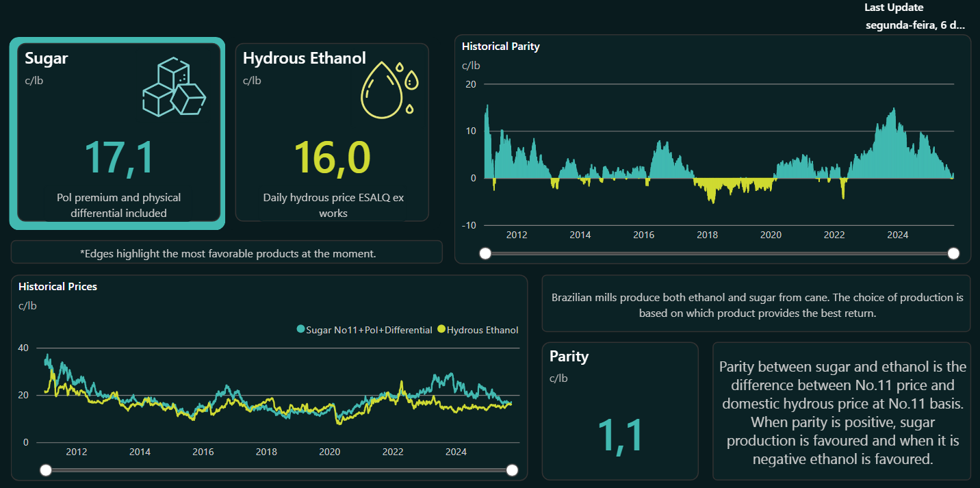
Task: Click the teal Sugar No11+Pol+Differential legend marker
Action: [300, 330]
